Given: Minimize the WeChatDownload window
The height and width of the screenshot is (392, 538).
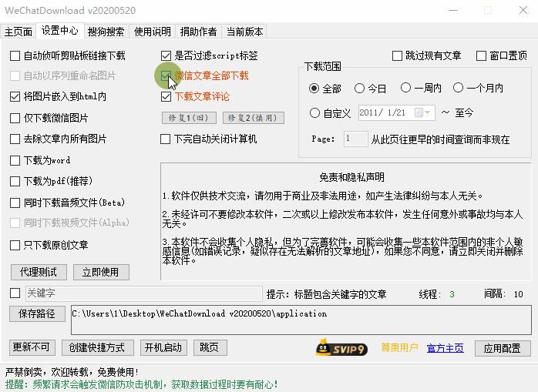Looking at the screenshot, I should (x=453, y=10).
